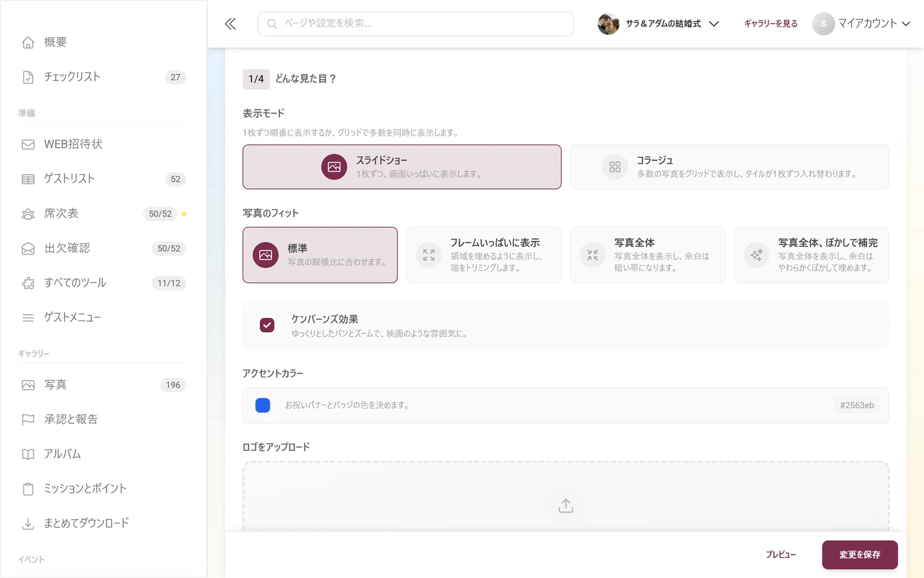Choose フレームいっぱいに表示 photo fit
Screen dimensions: 924x578
pyautogui.click(x=484, y=255)
